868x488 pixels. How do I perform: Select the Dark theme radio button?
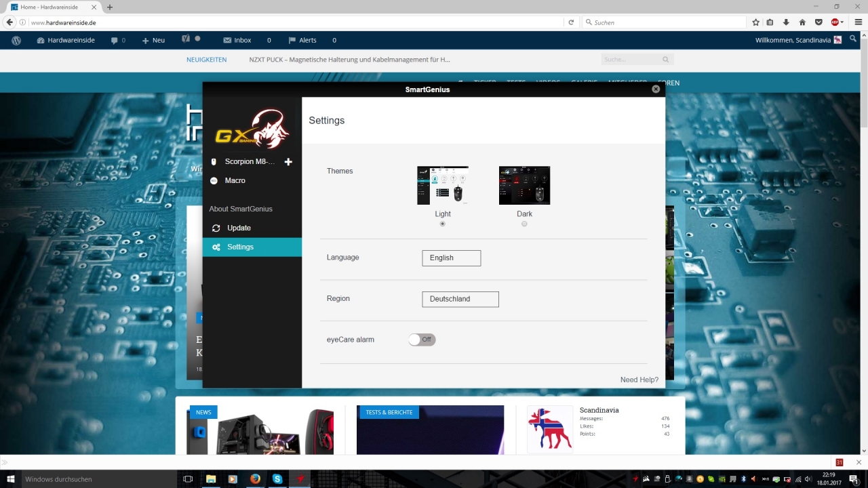tap(524, 224)
